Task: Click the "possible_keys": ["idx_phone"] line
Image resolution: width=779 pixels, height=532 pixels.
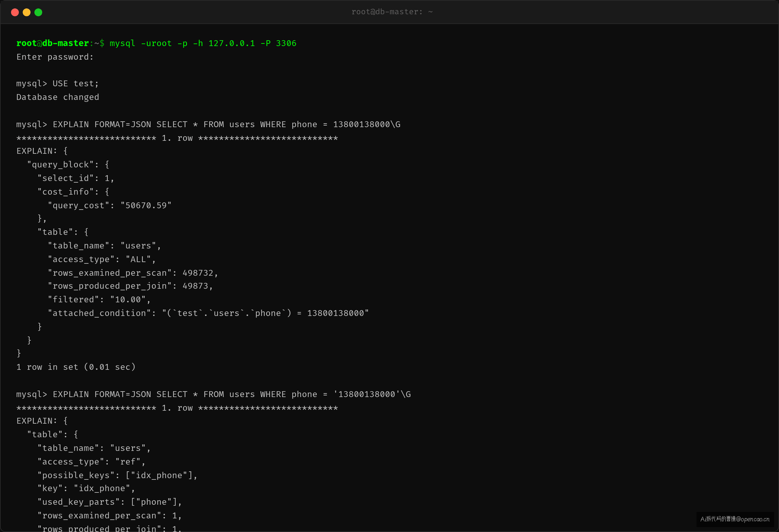Action: coord(117,475)
